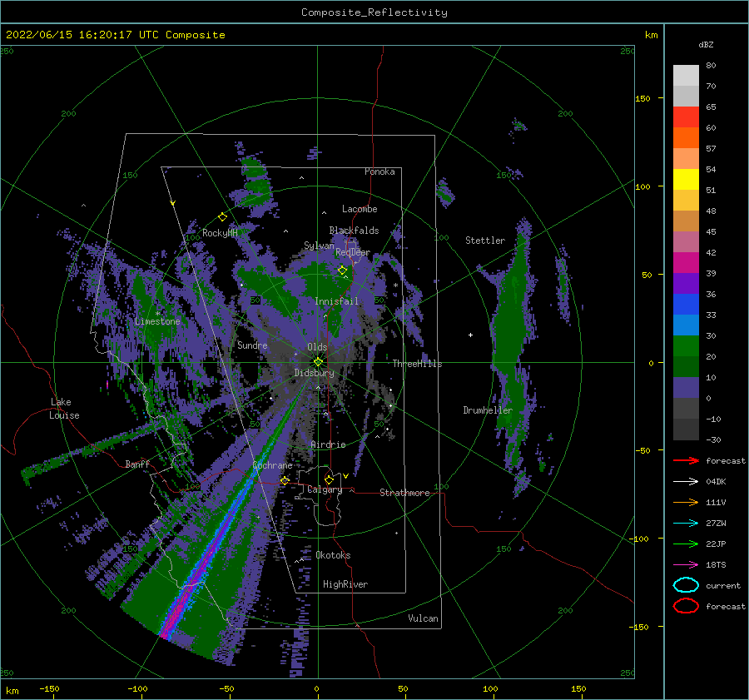
Task: Click the Lake Louise label
Action: [x=64, y=409]
